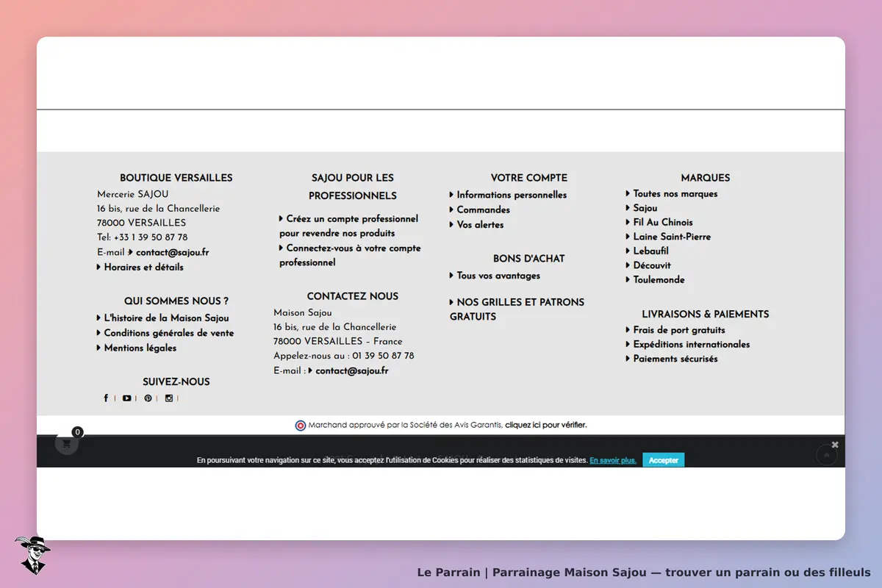Open Nos grilles et patrons gratuits

tap(517, 309)
